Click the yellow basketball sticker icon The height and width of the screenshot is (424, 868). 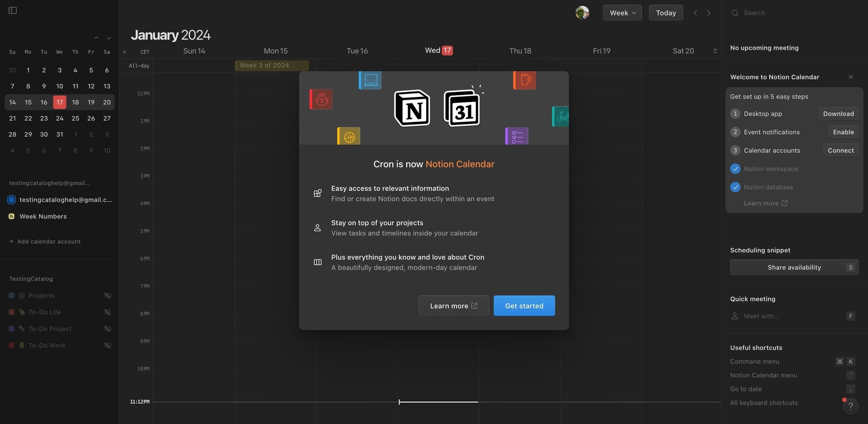[349, 136]
